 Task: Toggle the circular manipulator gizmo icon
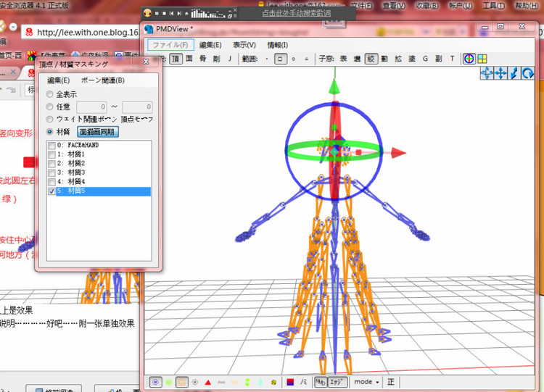pos(469,59)
